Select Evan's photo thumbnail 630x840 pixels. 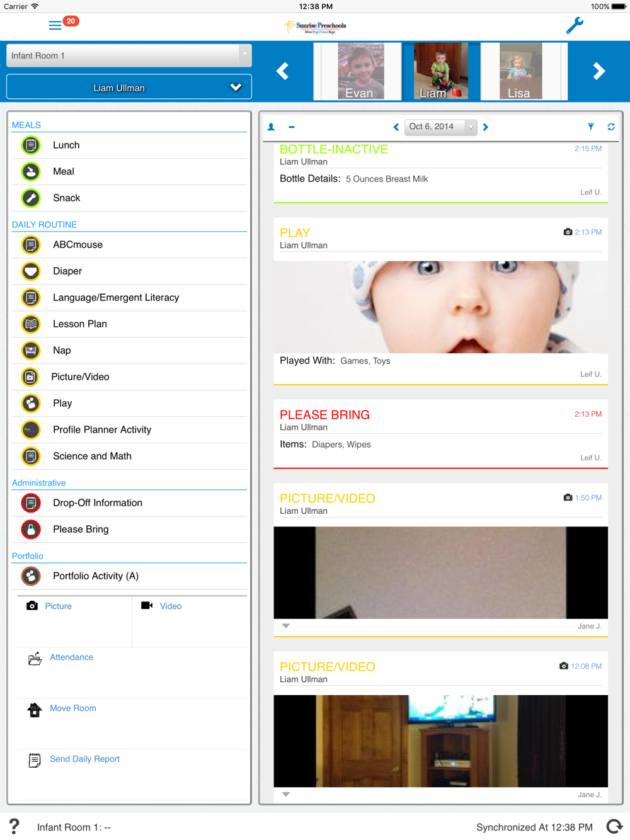point(360,71)
